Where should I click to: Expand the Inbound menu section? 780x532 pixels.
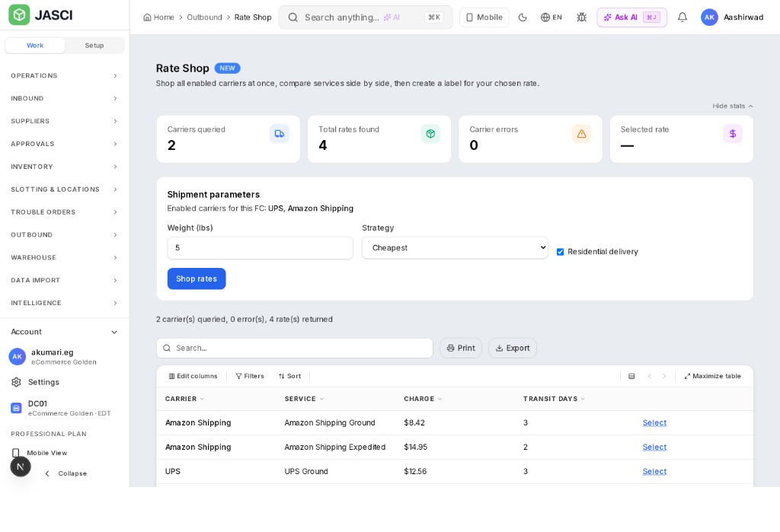point(65,98)
